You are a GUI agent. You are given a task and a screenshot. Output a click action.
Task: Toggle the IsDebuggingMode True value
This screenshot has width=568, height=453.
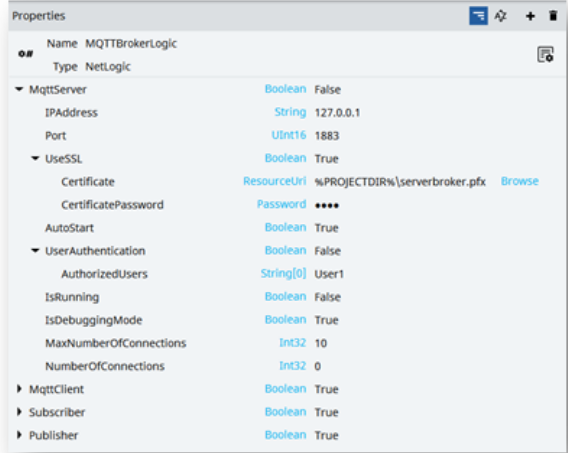pyautogui.click(x=326, y=320)
